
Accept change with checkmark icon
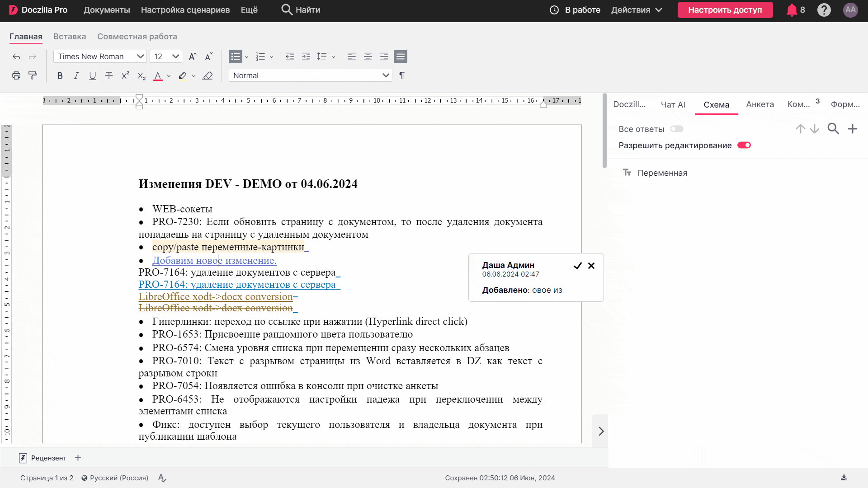coord(577,266)
